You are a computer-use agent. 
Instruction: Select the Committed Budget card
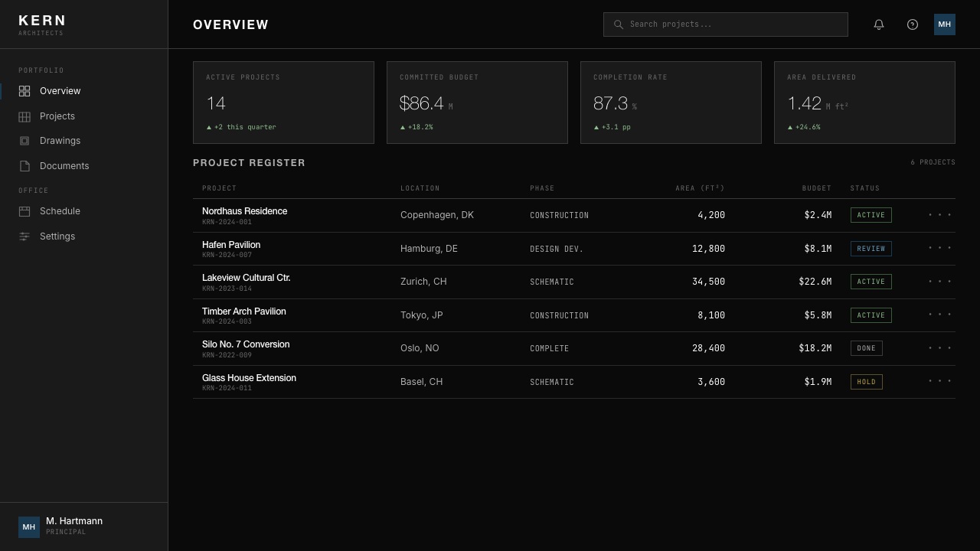tap(477, 103)
